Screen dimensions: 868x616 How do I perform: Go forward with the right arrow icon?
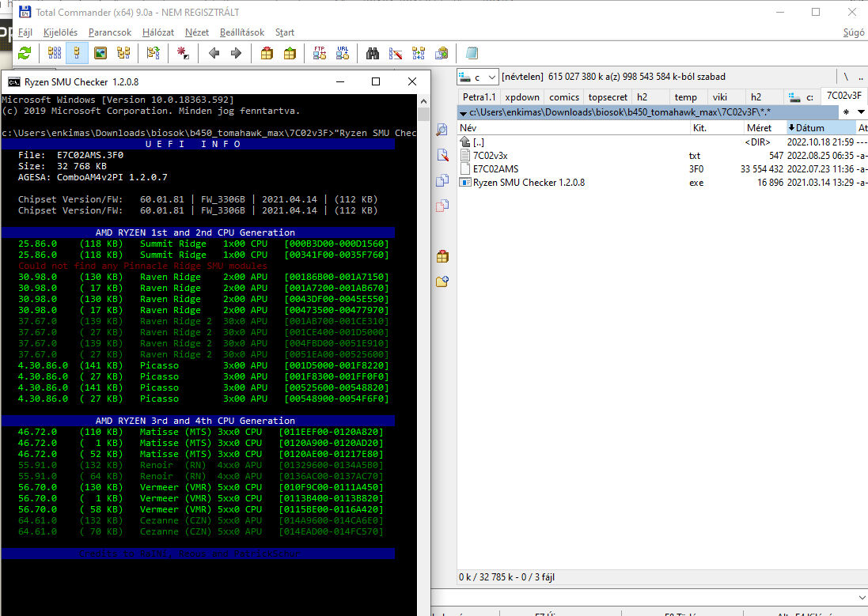tap(237, 53)
